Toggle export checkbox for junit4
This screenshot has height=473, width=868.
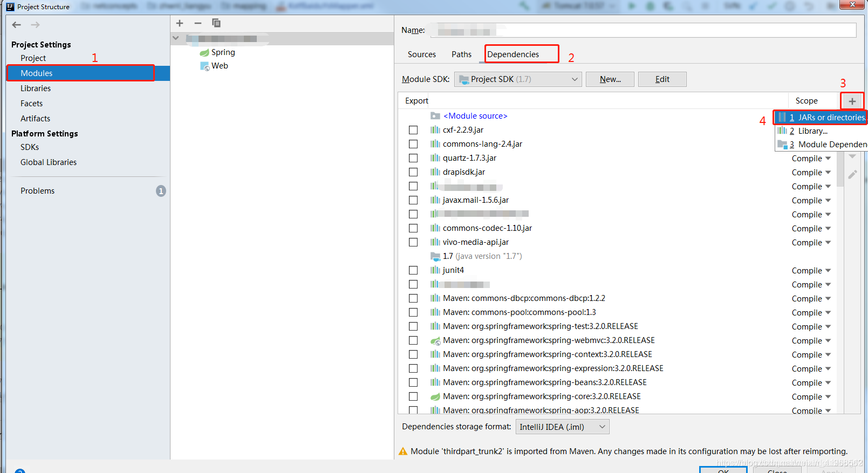pos(413,270)
